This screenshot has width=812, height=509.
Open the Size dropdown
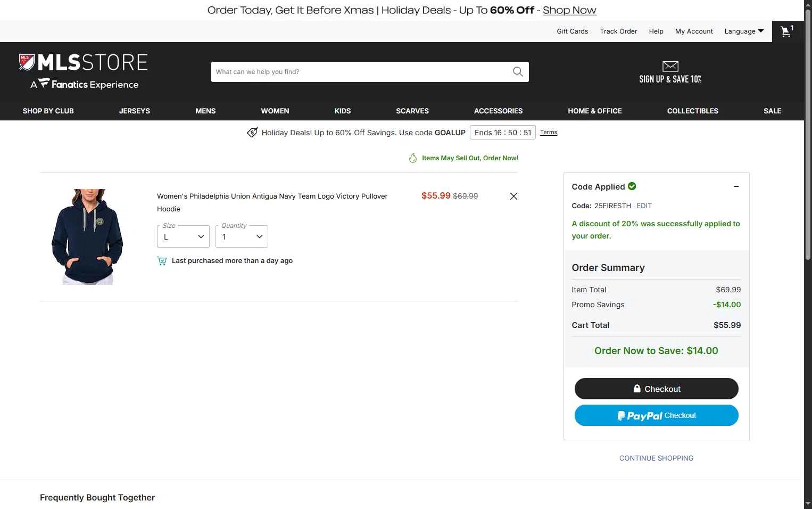click(x=183, y=236)
